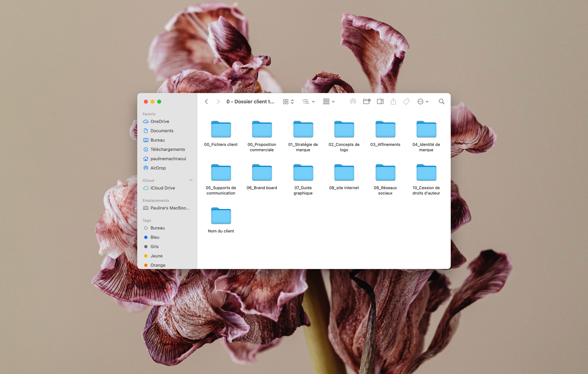The width and height of the screenshot is (588, 374).
Task: Select Téléchargements in the sidebar
Action: tap(167, 149)
